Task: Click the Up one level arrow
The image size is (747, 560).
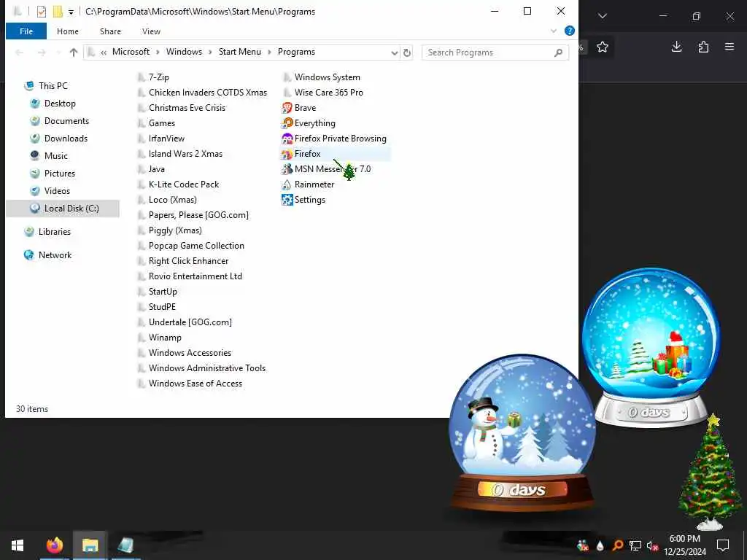Action: 74,52
